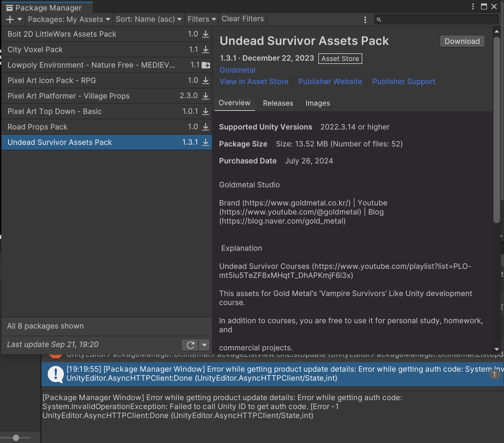Open the refresh options dropdown arrow
504x443 pixels.
205,345
